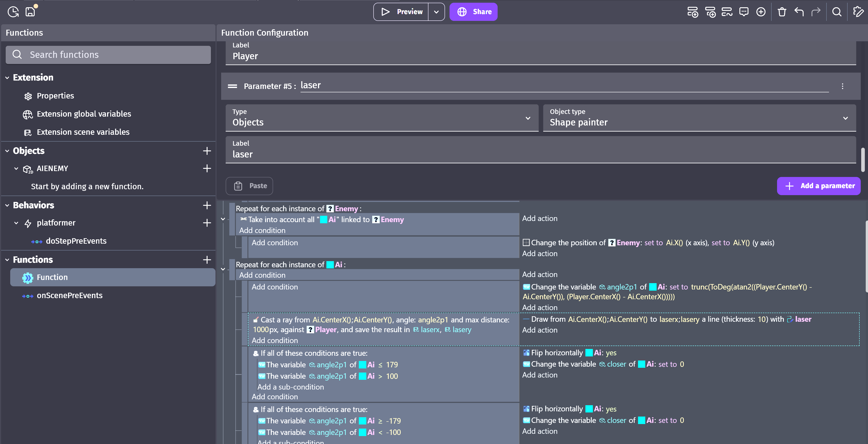Add a comment event in toolbar
This screenshot has width=868, height=444.
point(744,12)
